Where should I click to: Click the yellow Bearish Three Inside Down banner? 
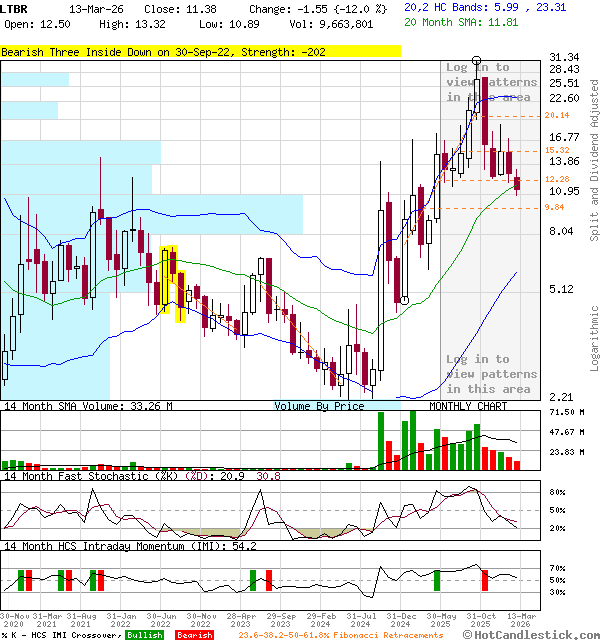(x=200, y=52)
